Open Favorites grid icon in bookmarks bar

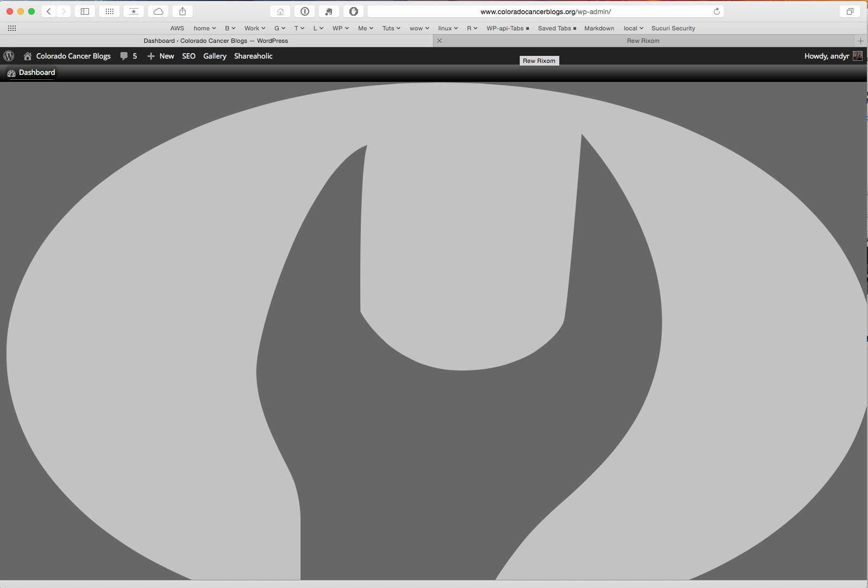tap(12, 28)
